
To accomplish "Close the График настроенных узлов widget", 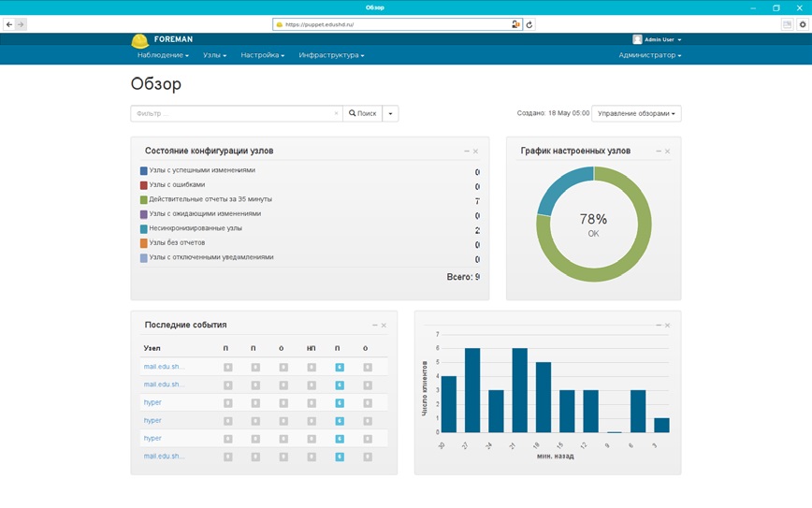I will pyautogui.click(x=668, y=152).
